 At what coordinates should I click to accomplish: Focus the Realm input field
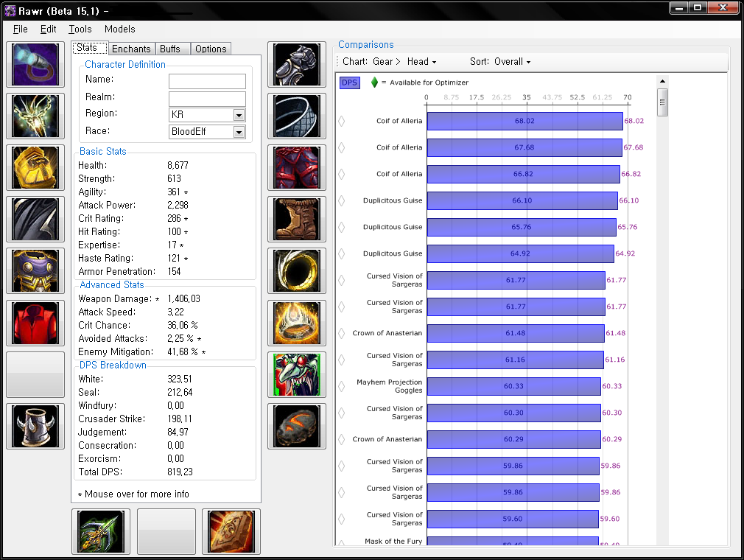click(x=207, y=99)
